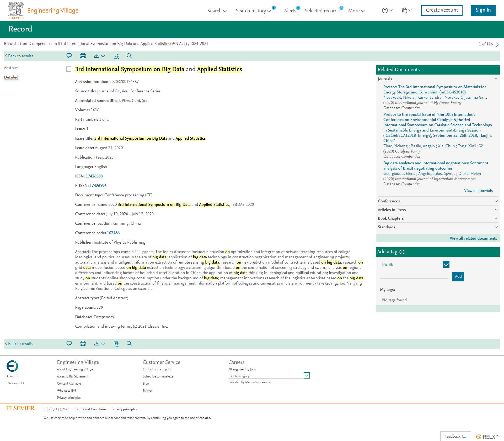The width and height of the screenshot is (504, 441).
Task: Open conference code 162486 link
Action: [x=113, y=233]
